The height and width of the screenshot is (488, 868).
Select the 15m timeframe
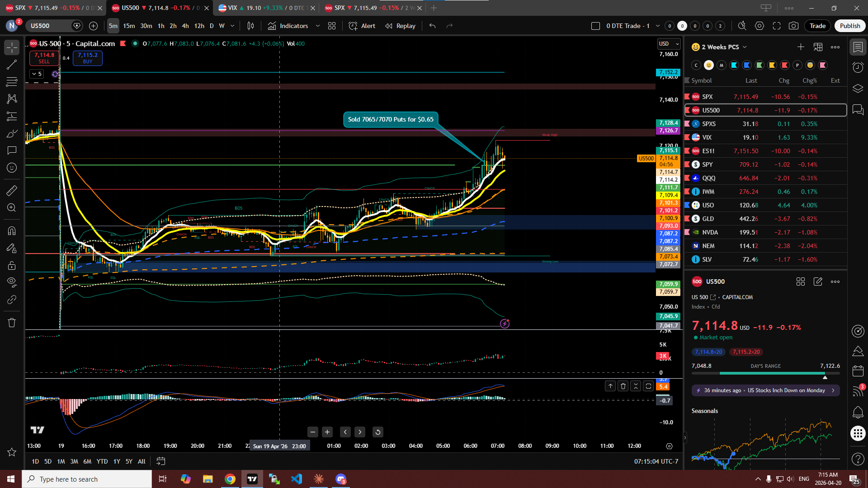coord(129,26)
